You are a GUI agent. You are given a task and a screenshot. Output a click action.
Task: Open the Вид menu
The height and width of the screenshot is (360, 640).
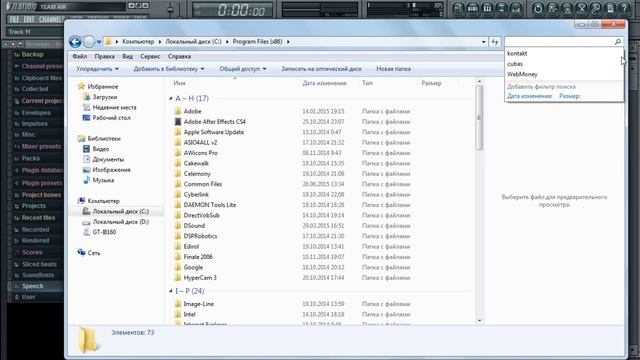pyautogui.click(x=127, y=56)
